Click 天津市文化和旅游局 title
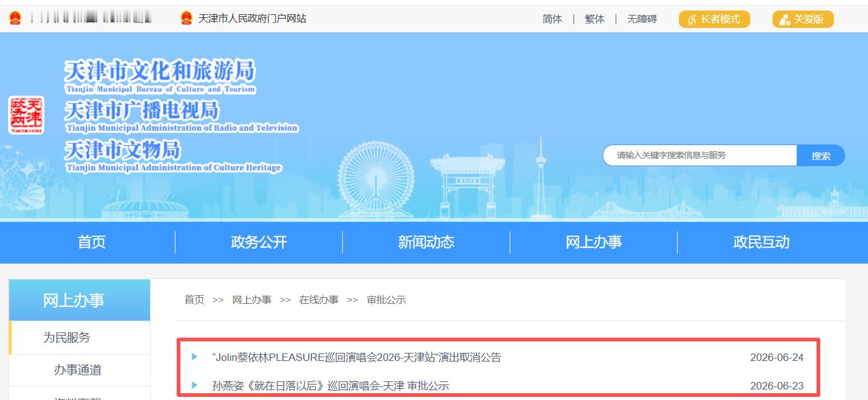 pos(160,72)
